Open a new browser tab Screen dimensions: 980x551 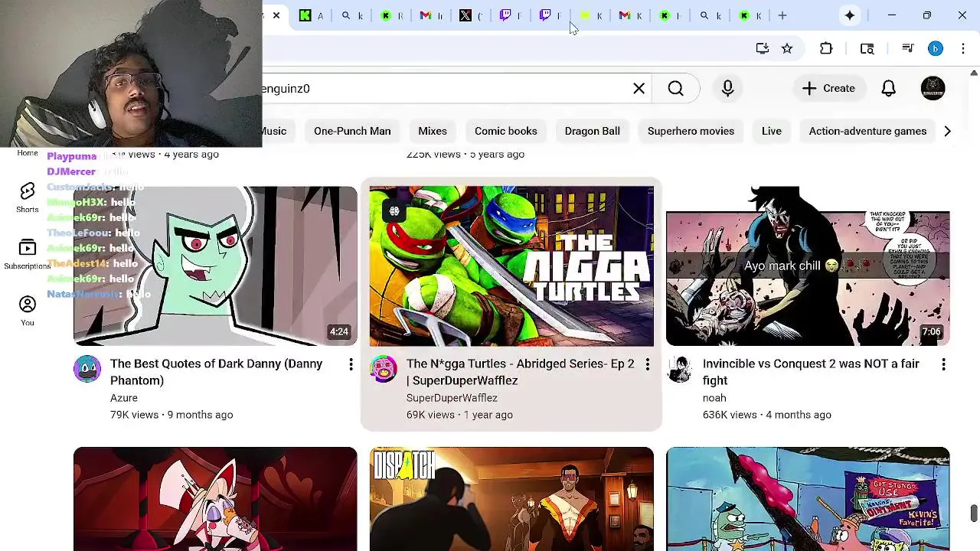pyautogui.click(x=782, y=15)
